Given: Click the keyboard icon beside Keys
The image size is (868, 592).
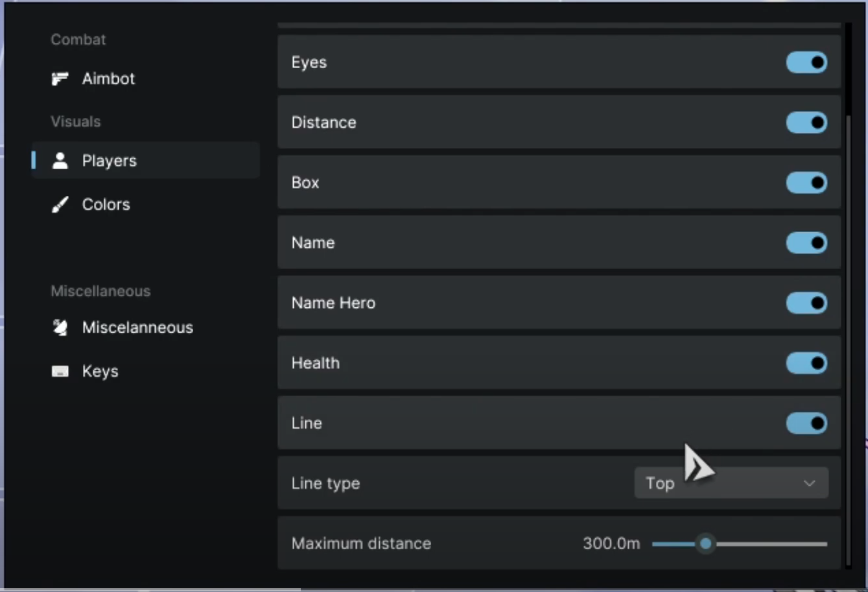Looking at the screenshot, I should [x=60, y=372].
